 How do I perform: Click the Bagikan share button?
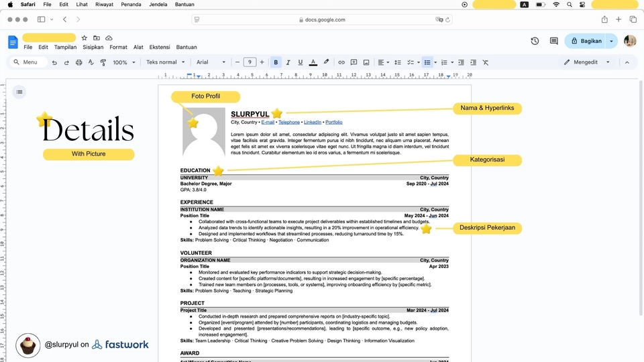[586, 41]
